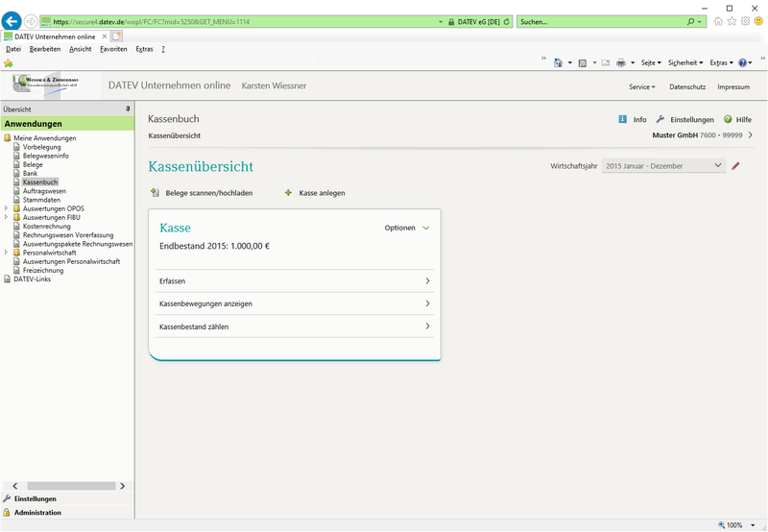Click the lock security icon in address bar
This screenshot has height=532, width=768.
click(451, 21)
